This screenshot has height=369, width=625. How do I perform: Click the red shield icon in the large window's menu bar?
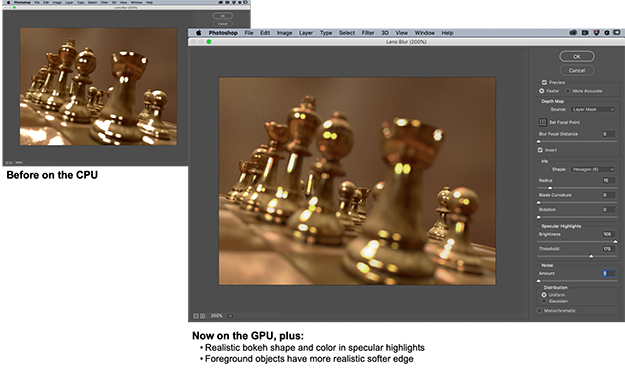pos(596,33)
